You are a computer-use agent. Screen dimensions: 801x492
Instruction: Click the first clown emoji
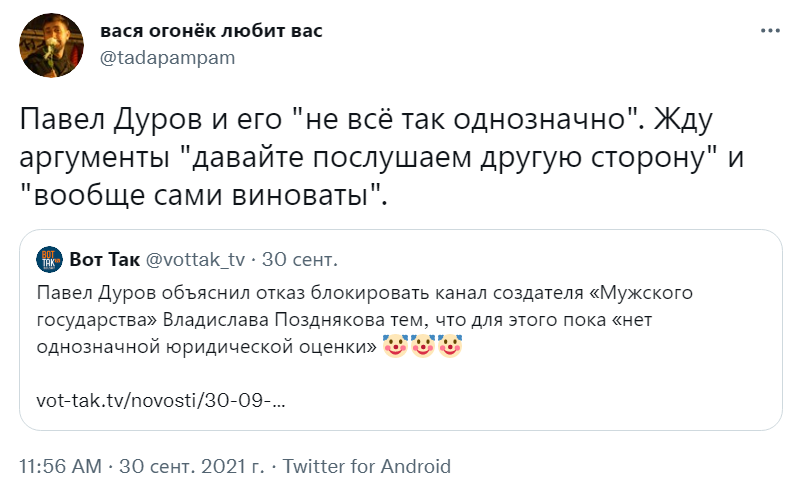coord(398,347)
